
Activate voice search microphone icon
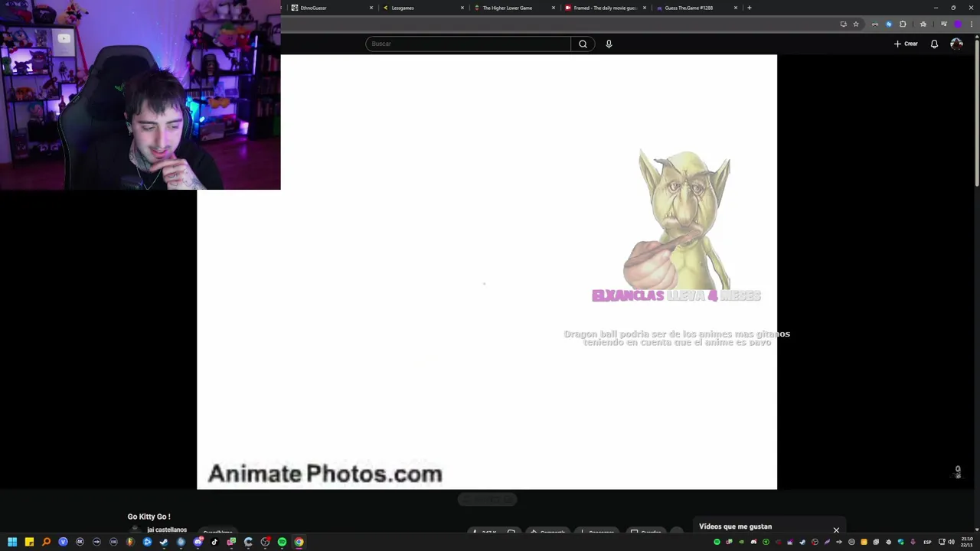(609, 44)
